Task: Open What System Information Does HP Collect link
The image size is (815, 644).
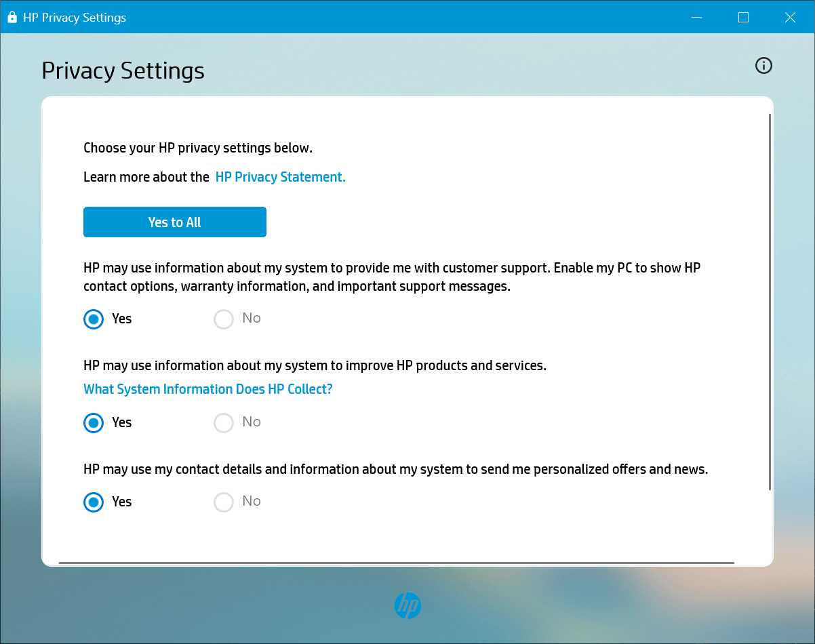Action: 208,389
